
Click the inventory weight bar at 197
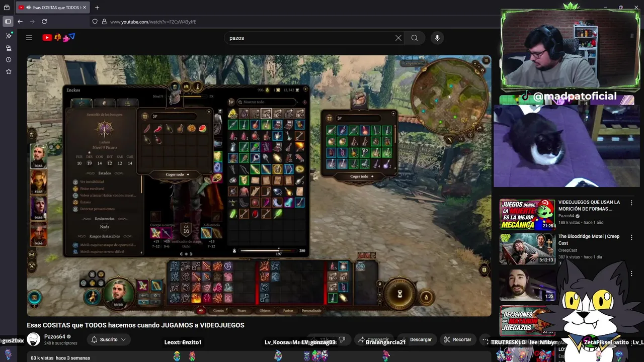tap(269, 250)
